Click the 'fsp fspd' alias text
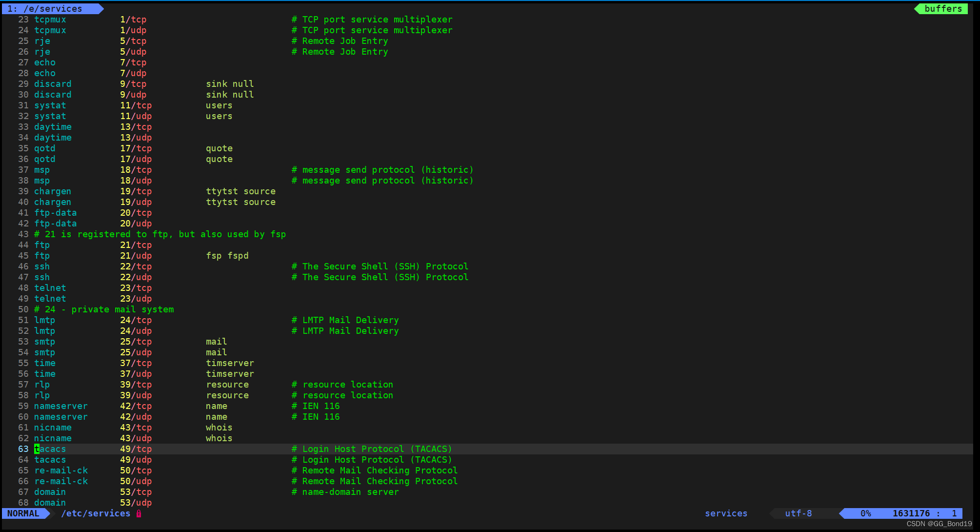The image size is (980, 532). point(227,256)
